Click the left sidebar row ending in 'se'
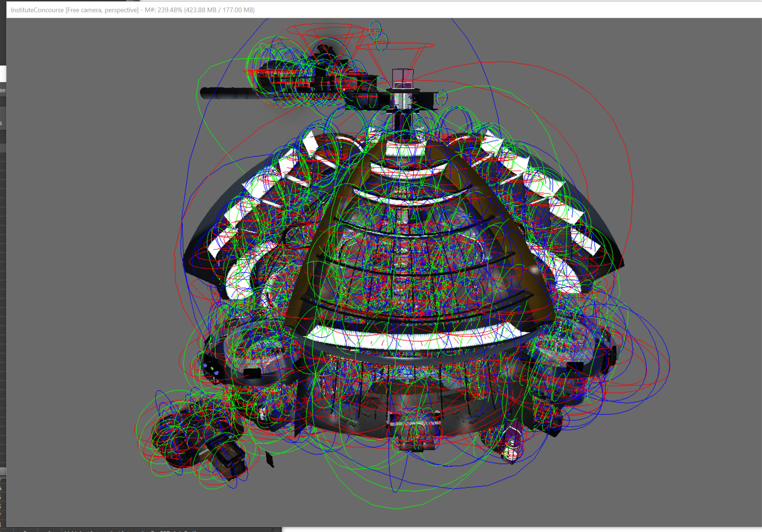Viewport: 762px width, 532px height. tap(3, 90)
